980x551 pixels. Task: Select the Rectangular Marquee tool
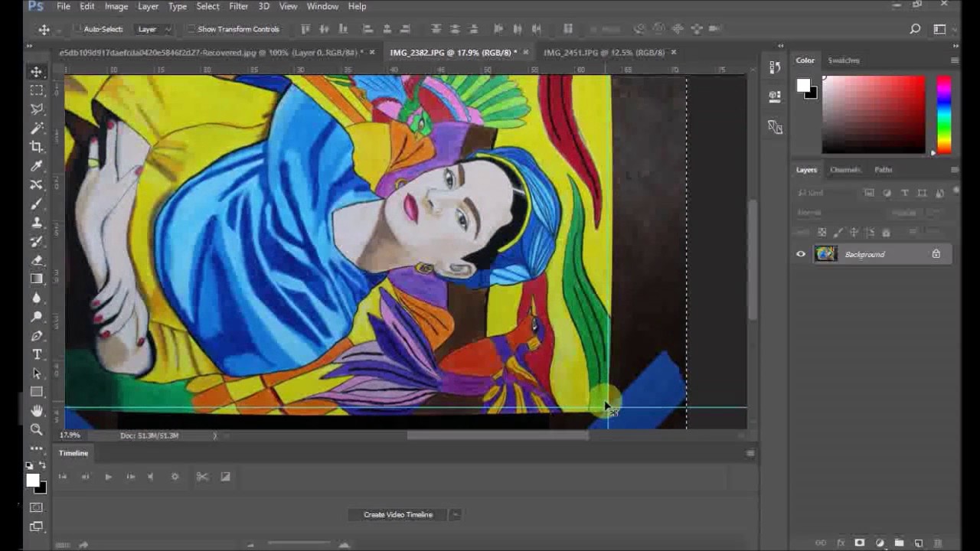point(36,90)
